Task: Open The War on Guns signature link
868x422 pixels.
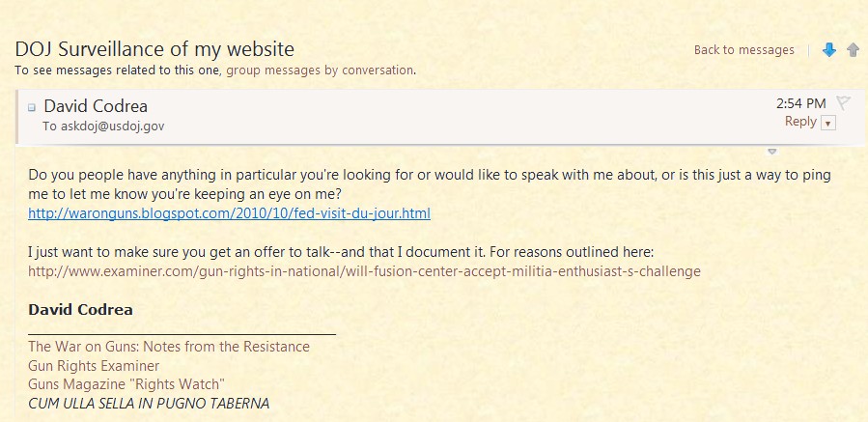Action: click(169, 346)
